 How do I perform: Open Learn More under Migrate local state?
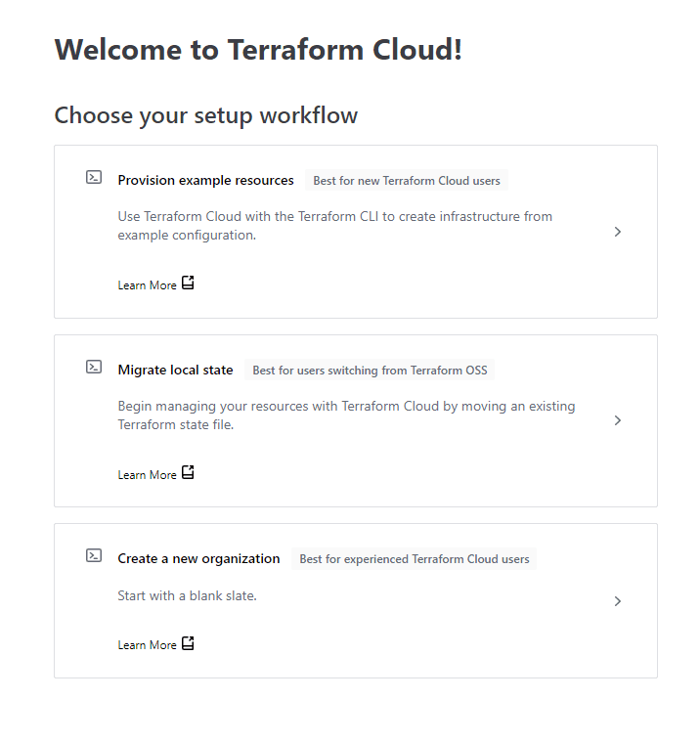coord(147,475)
